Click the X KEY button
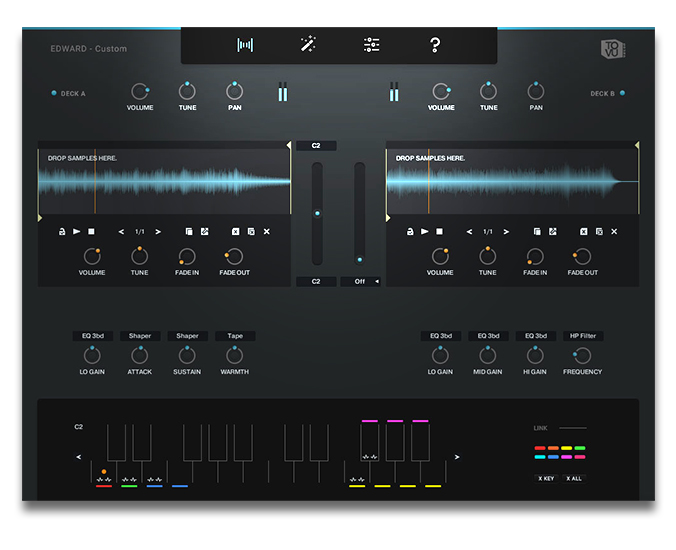 [545, 479]
